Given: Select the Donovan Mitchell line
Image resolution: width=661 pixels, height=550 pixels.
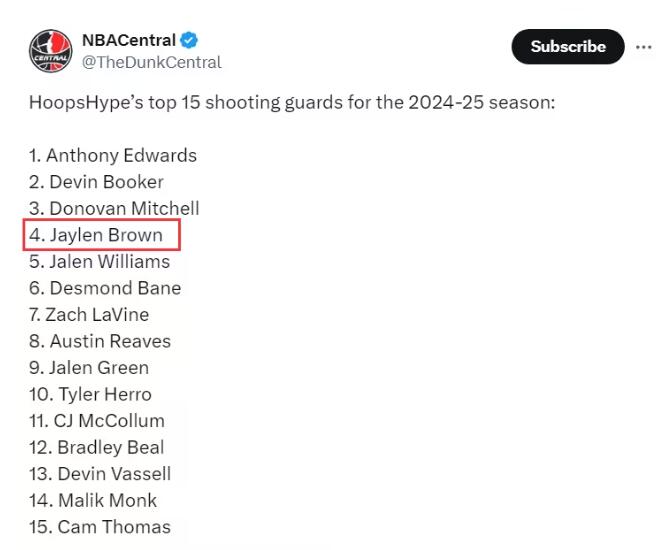Looking at the screenshot, I should (x=114, y=209).
